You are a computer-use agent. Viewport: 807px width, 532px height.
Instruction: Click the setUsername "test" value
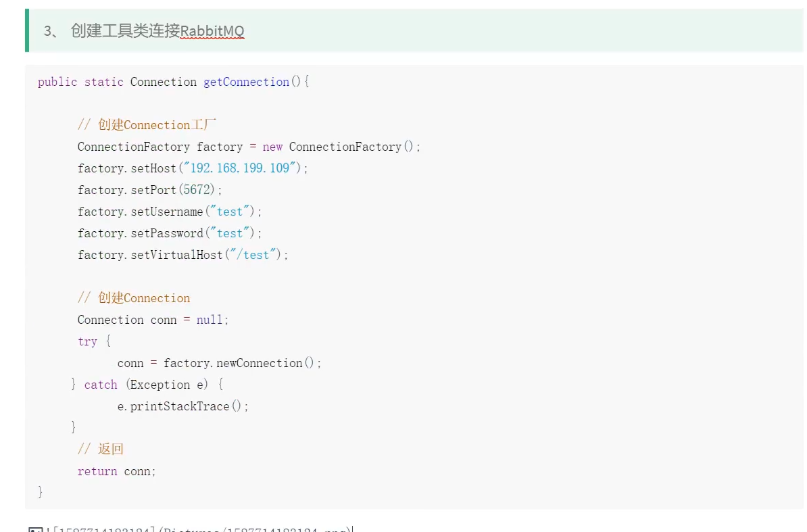(x=229, y=212)
